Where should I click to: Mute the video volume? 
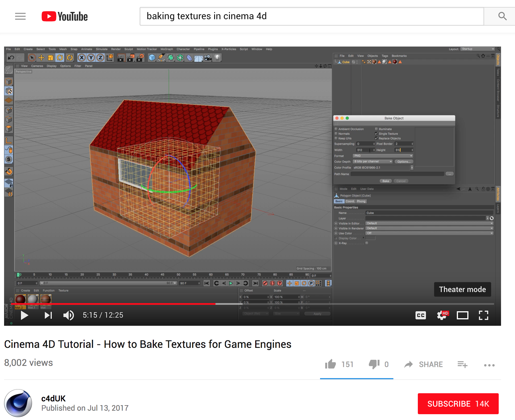point(69,315)
